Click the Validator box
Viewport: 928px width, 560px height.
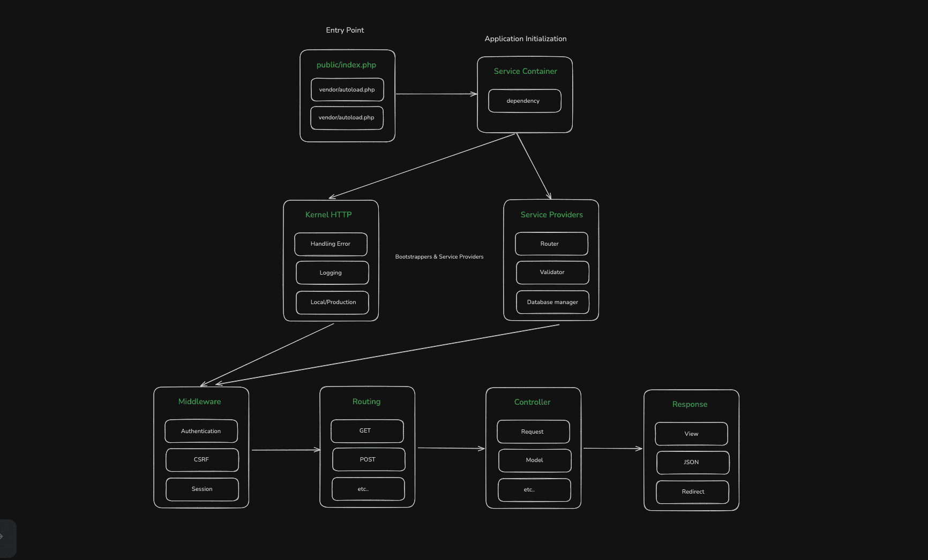(552, 273)
